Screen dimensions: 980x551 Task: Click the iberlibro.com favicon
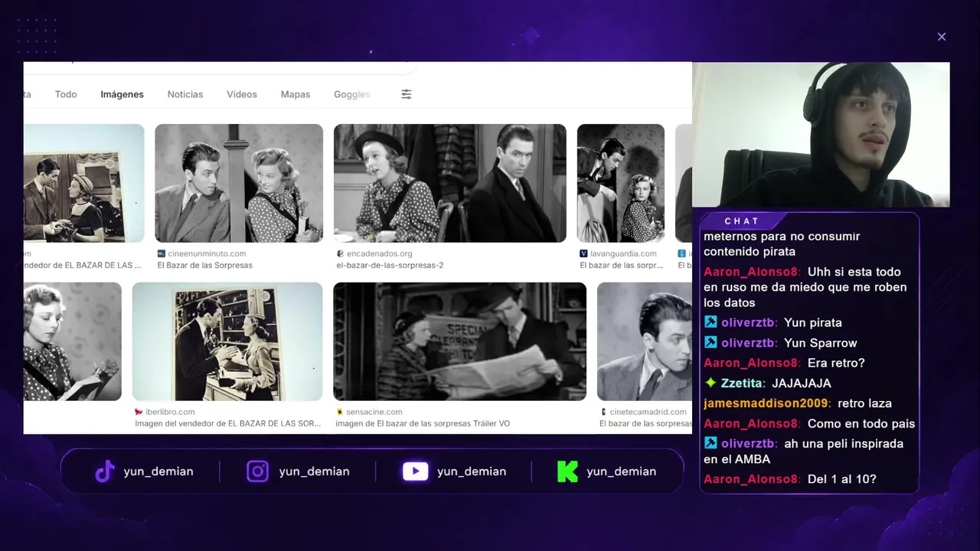[x=139, y=412]
